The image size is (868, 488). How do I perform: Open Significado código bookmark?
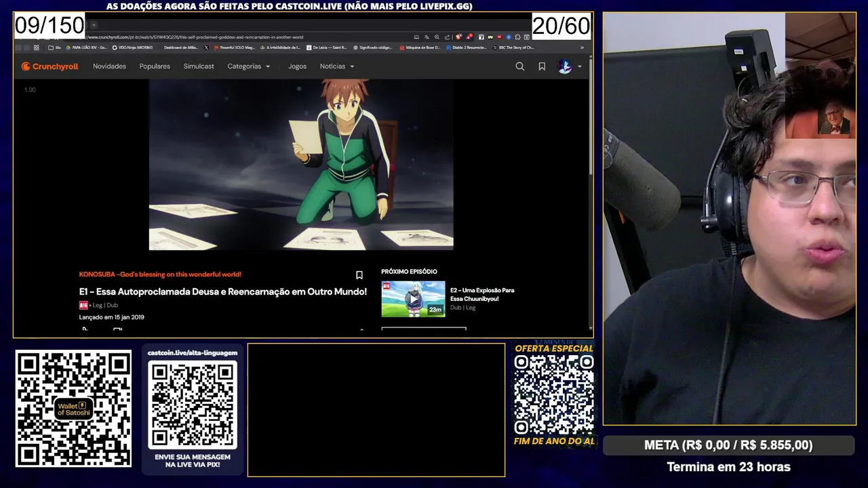(x=372, y=47)
